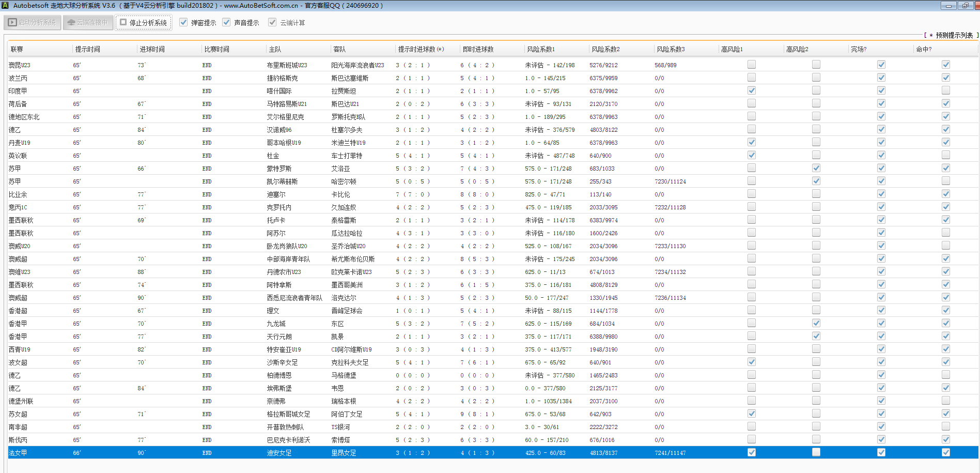
Task: Toggle 命中? checkbox in the 迪塞尔 row
Action: [x=945, y=194]
